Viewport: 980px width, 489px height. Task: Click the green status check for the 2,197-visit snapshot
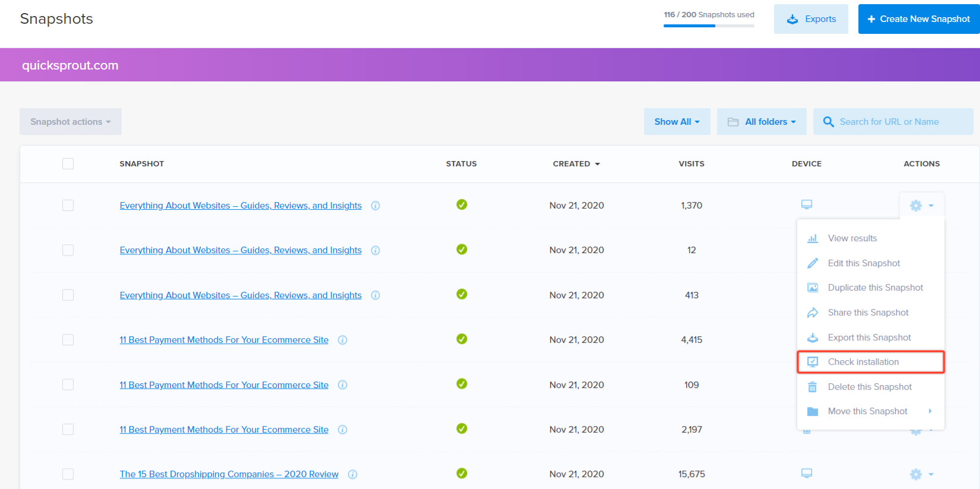[x=462, y=428]
